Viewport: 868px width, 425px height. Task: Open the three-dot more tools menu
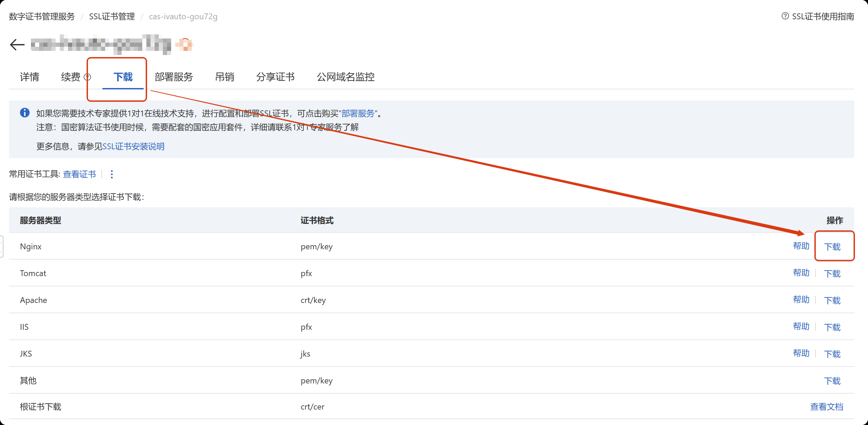(x=112, y=174)
